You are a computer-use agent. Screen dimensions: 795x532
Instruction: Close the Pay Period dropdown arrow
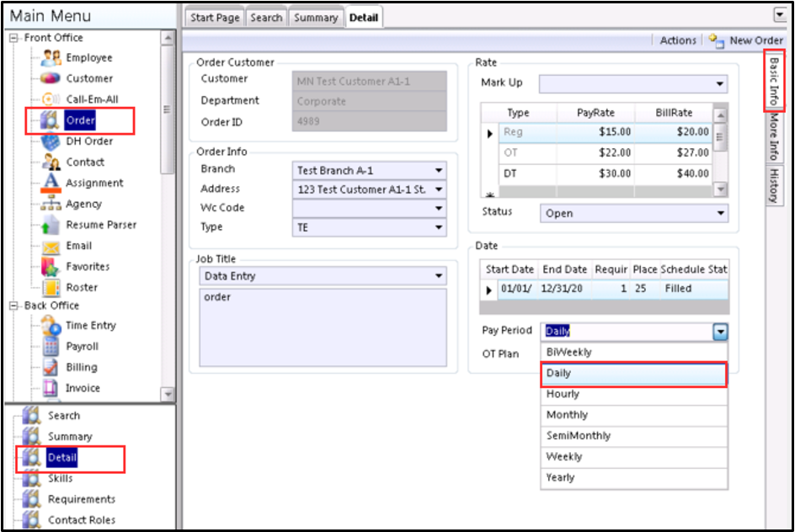click(x=721, y=332)
